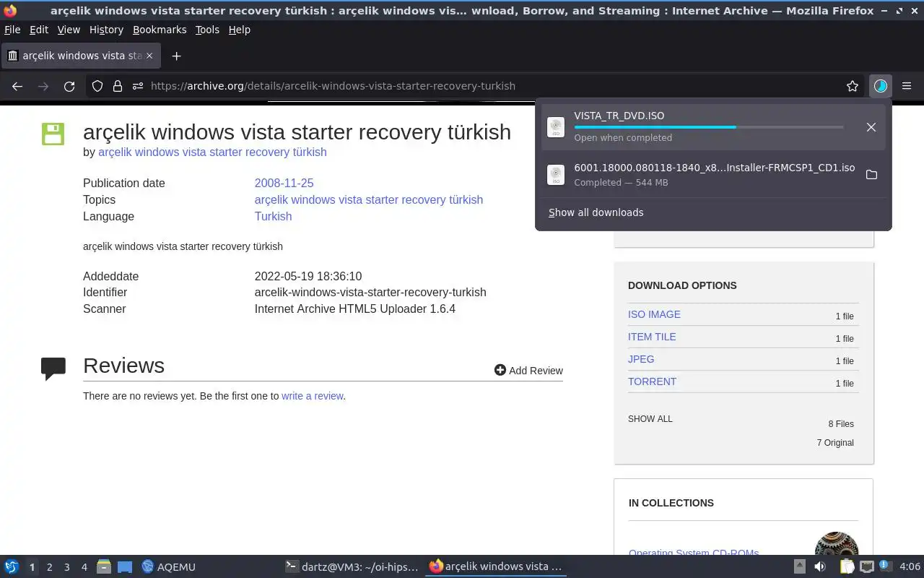Click the forward navigation arrow
Image resolution: width=924 pixels, height=578 pixels.
pos(43,86)
